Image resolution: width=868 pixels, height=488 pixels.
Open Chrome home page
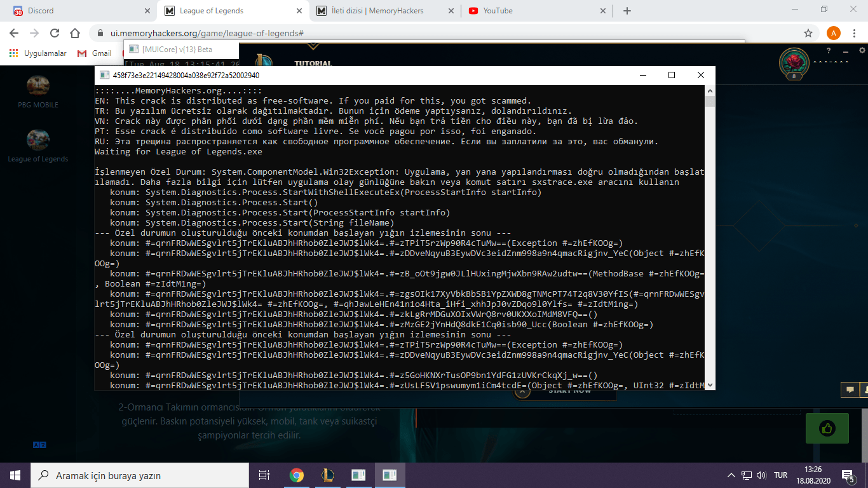click(x=75, y=33)
